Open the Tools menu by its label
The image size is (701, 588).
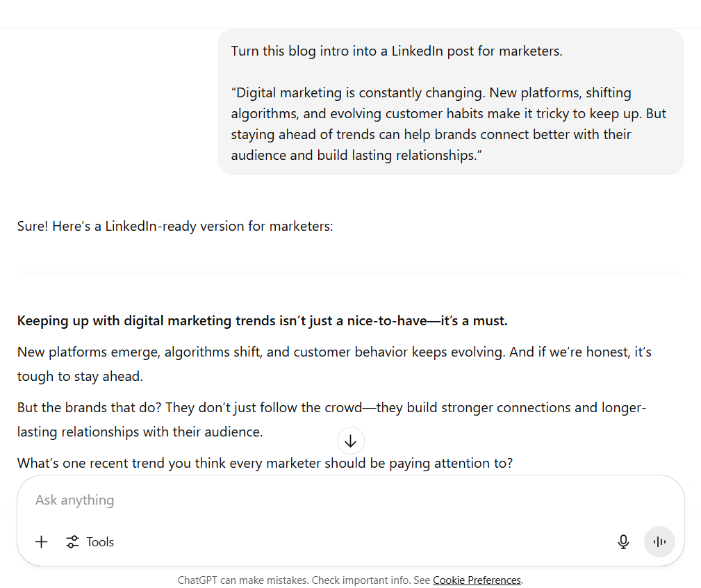100,542
